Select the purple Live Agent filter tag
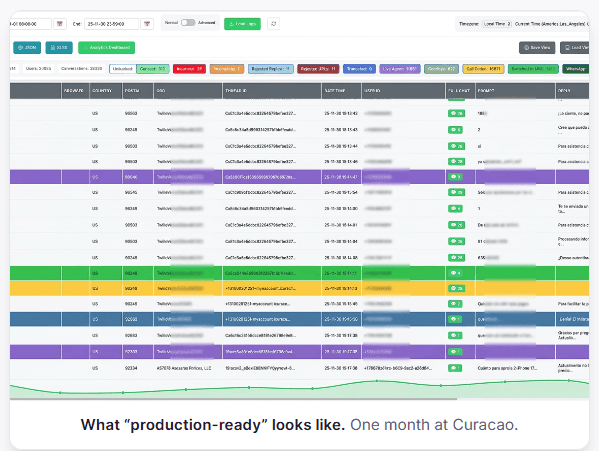This screenshot has height=451, width=599. [400, 69]
